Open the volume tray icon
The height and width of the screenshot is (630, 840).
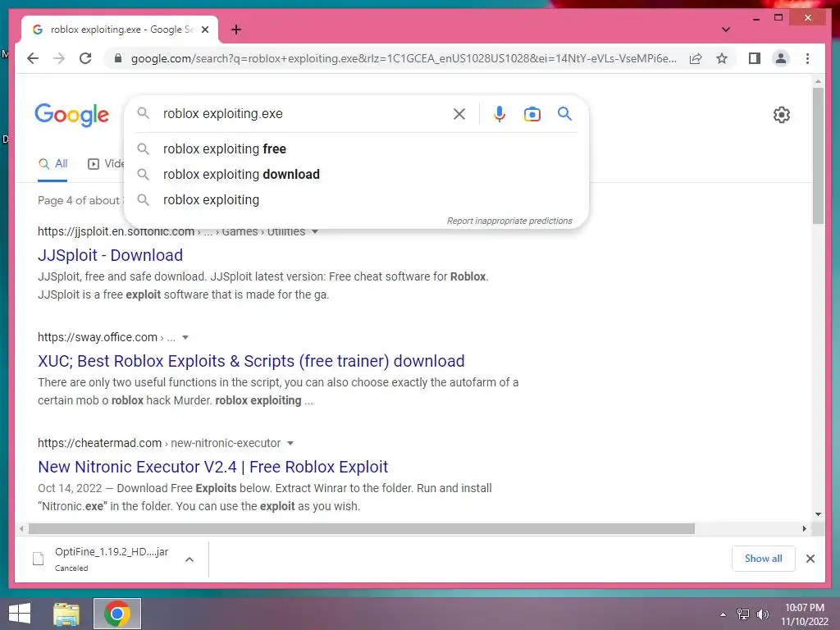tap(762, 614)
